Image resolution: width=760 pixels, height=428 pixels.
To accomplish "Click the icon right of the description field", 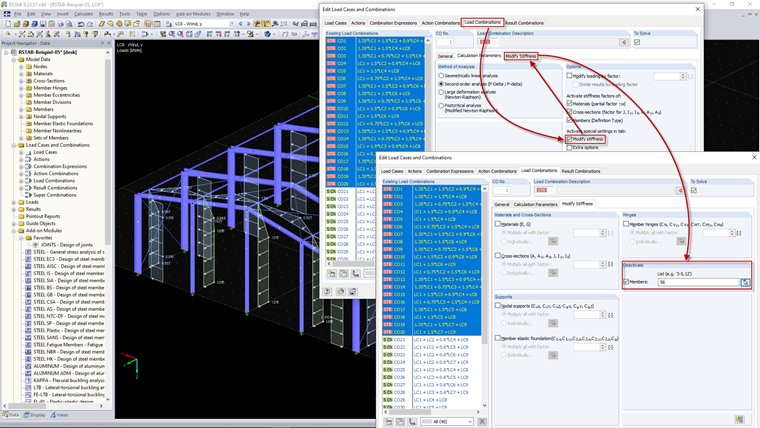I will point(679,189).
